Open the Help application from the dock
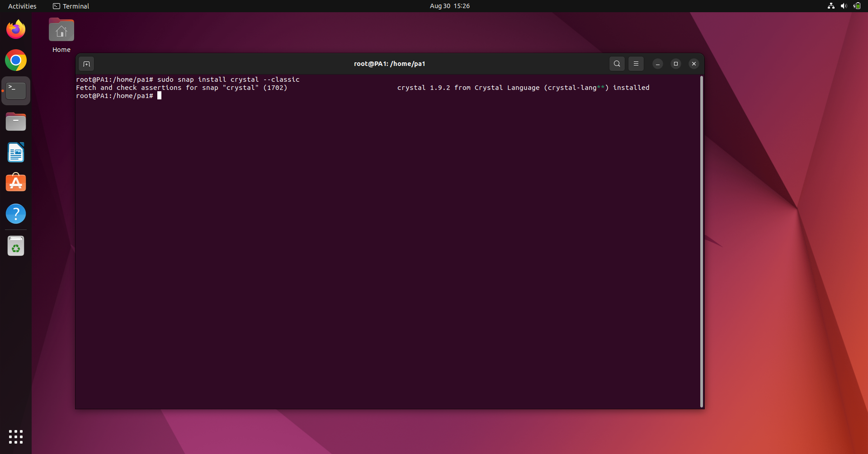This screenshot has width=868, height=454. (15, 213)
